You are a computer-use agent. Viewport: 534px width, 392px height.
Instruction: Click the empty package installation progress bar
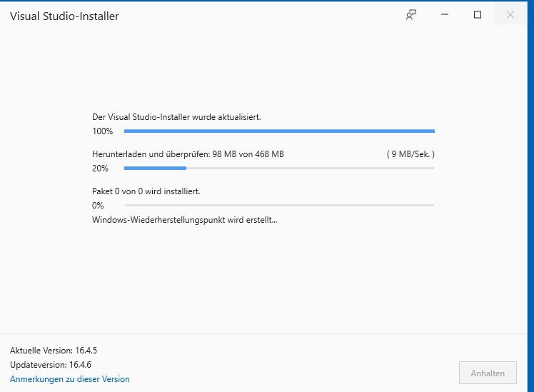pyautogui.click(x=278, y=206)
